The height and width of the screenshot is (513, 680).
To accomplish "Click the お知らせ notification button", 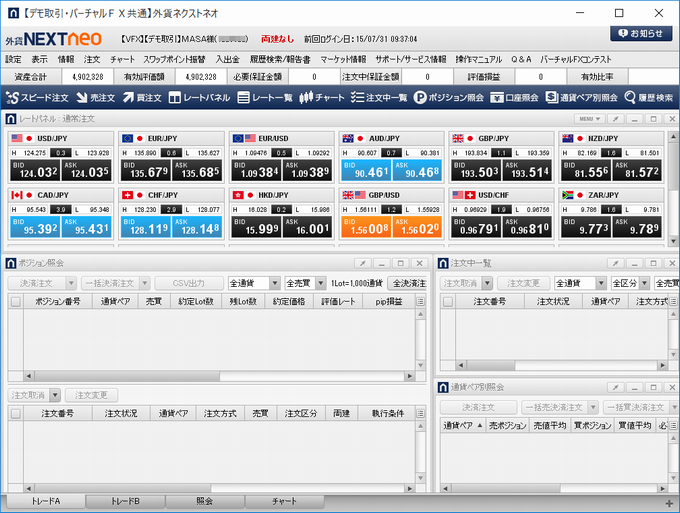I will click(x=641, y=33).
